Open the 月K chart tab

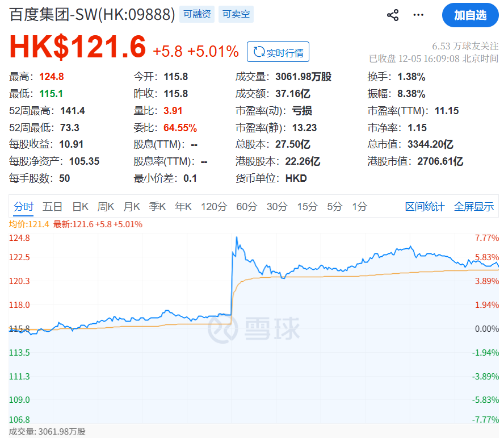coord(132,207)
